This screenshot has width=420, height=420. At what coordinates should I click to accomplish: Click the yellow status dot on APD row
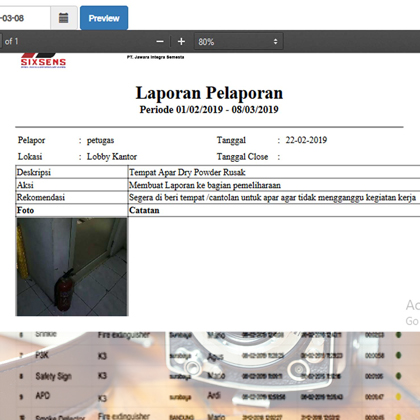398,397
